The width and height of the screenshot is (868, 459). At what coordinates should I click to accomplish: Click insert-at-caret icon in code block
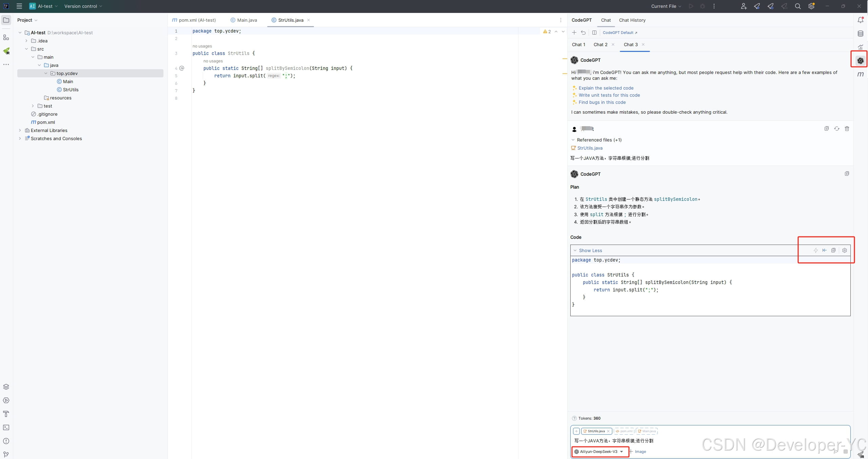click(824, 250)
